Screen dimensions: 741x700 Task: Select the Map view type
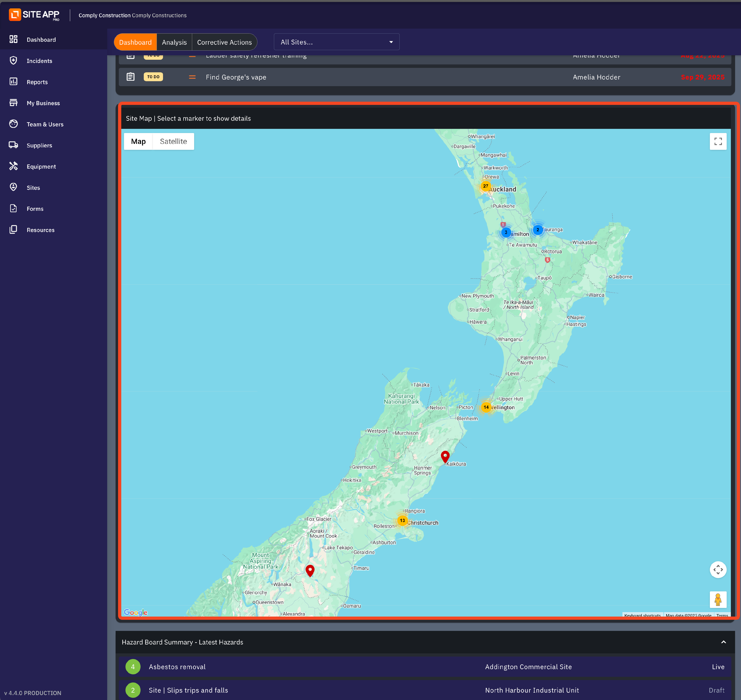point(138,141)
